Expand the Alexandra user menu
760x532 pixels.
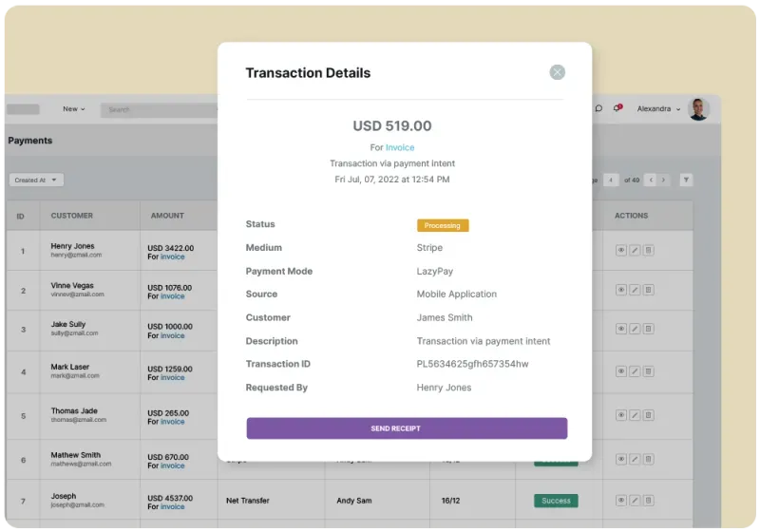(658, 109)
